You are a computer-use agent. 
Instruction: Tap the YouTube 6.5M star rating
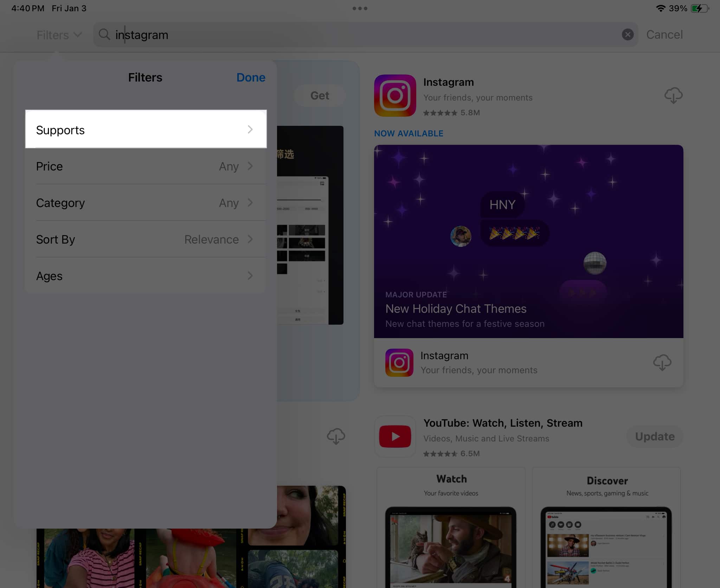(x=451, y=454)
